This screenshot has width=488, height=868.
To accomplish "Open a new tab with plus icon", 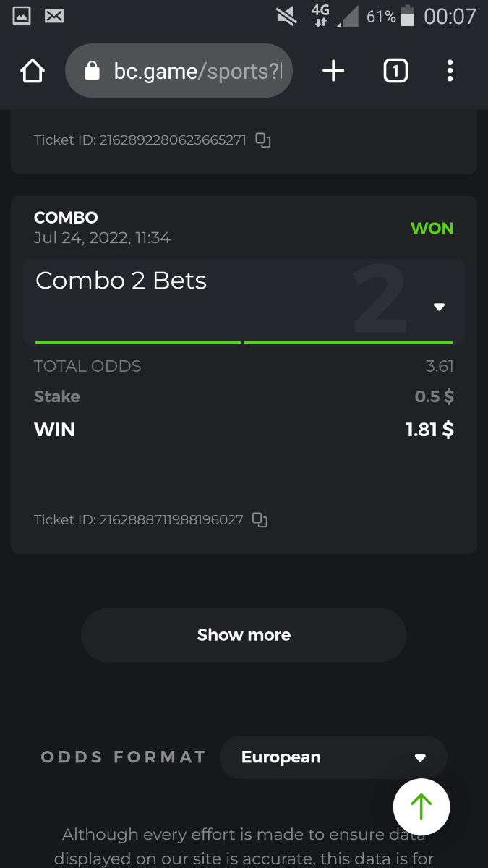I will point(333,71).
